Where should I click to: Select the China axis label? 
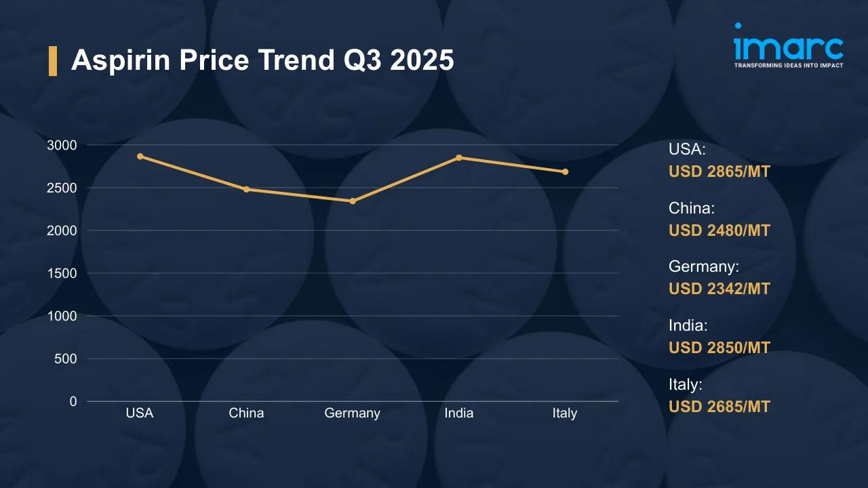coord(246,413)
